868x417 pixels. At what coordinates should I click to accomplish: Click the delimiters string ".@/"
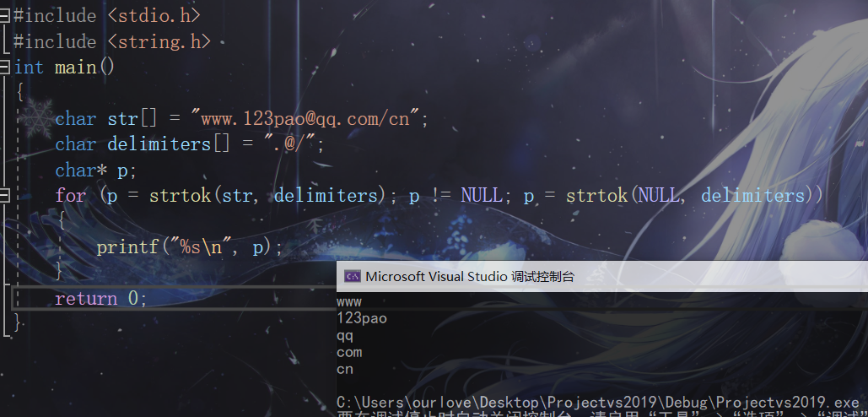click(289, 144)
